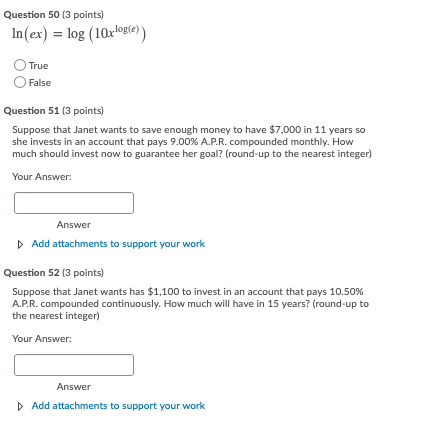Click the 'Question 51 (3 points)' heading
The width and height of the screenshot is (444, 422).
[x=54, y=111]
